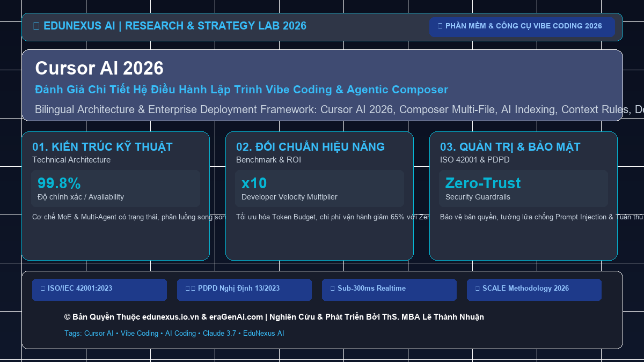Click the Độ chính xác / Availability label
Image resolution: width=644 pixels, height=362 pixels.
pyautogui.click(x=80, y=197)
